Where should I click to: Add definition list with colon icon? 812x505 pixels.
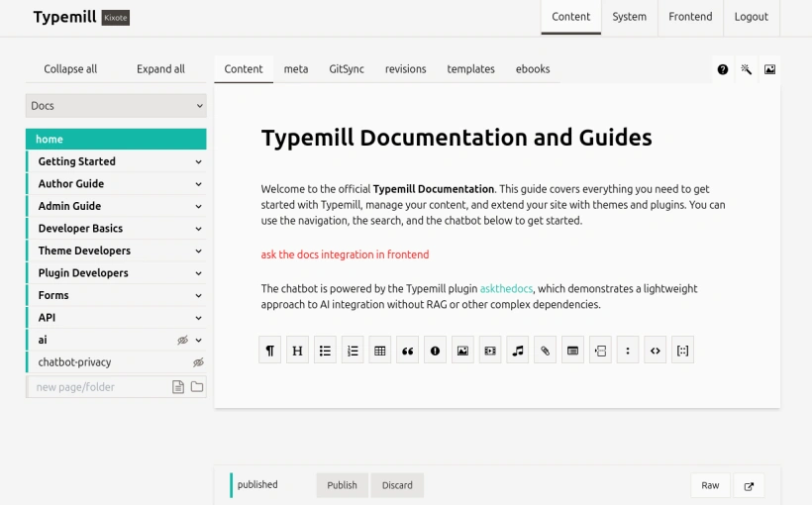point(628,351)
